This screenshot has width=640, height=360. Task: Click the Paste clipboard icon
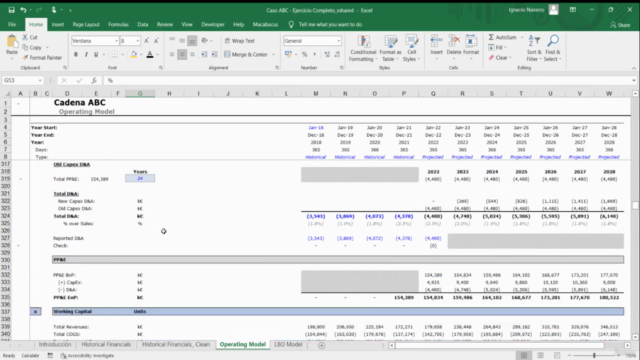tap(12, 42)
